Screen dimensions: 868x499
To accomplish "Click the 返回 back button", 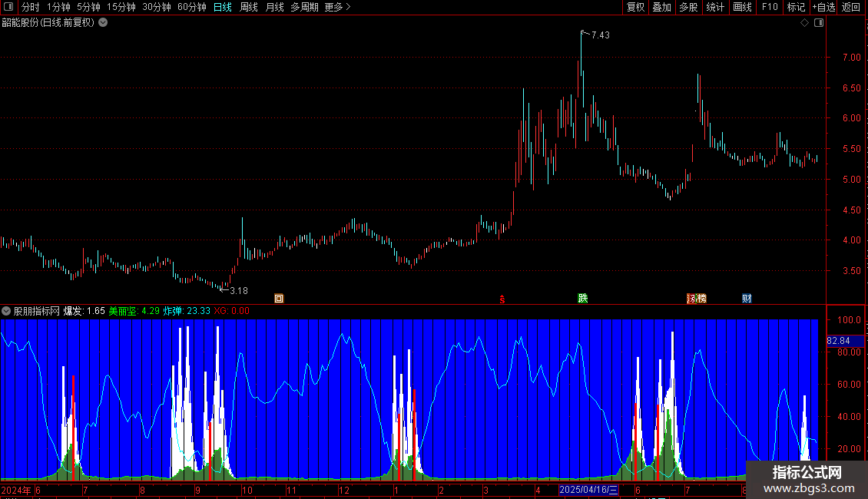I will pyautogui.click(x=851, y=7).
